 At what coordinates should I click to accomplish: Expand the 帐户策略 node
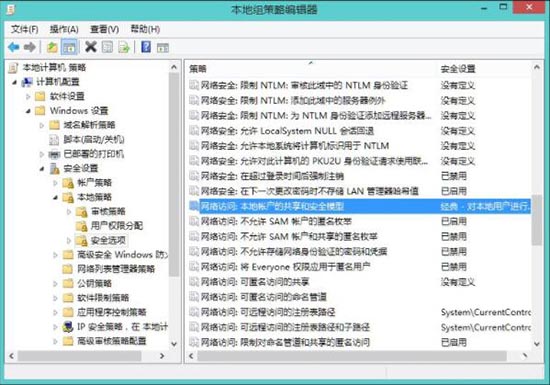pos(55,183)
